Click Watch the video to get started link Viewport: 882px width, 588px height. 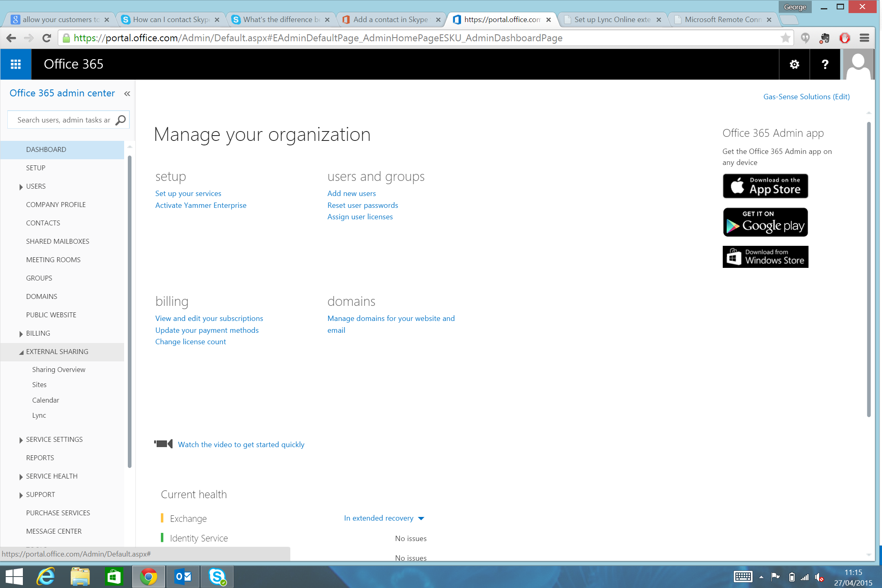(x=241, y=445)
